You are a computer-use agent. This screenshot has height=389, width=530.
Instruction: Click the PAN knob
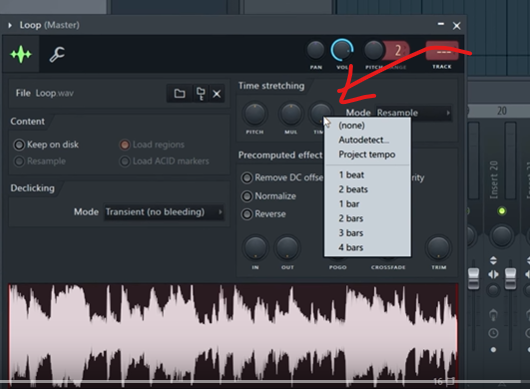[x=315, y=50]
